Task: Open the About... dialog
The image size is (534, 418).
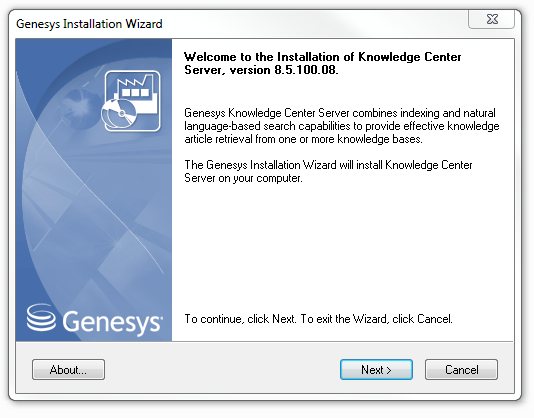Action: (x=68, y=370)
